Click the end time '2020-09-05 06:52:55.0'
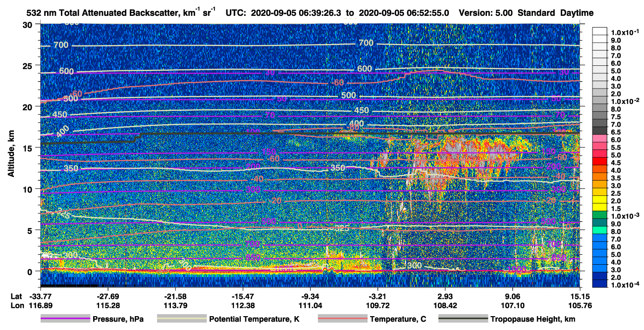The height and width of the screenshot is (330, 644). (x=404, y=13)
